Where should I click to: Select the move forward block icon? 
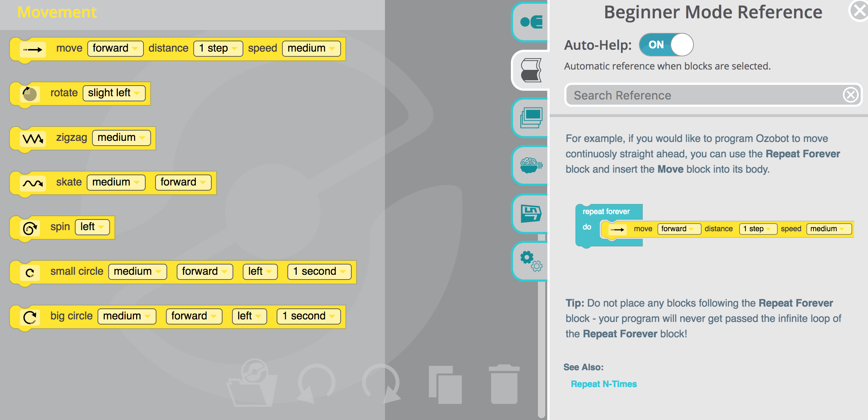31,48
